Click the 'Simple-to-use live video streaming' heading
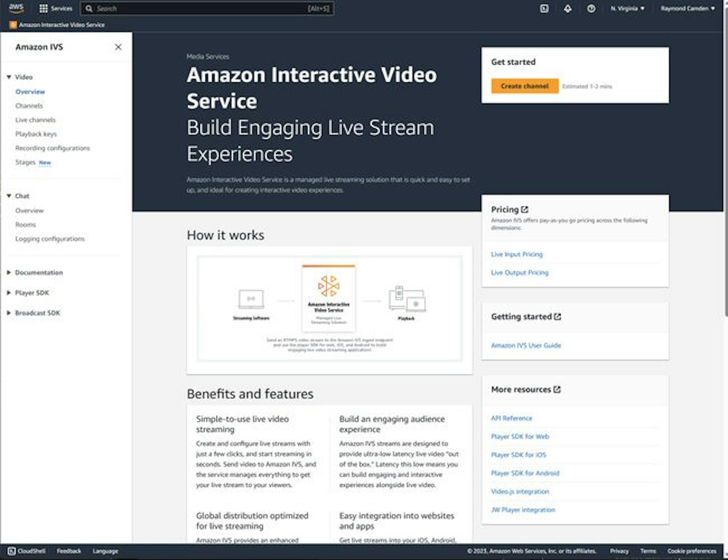 (x=242, y=424)
